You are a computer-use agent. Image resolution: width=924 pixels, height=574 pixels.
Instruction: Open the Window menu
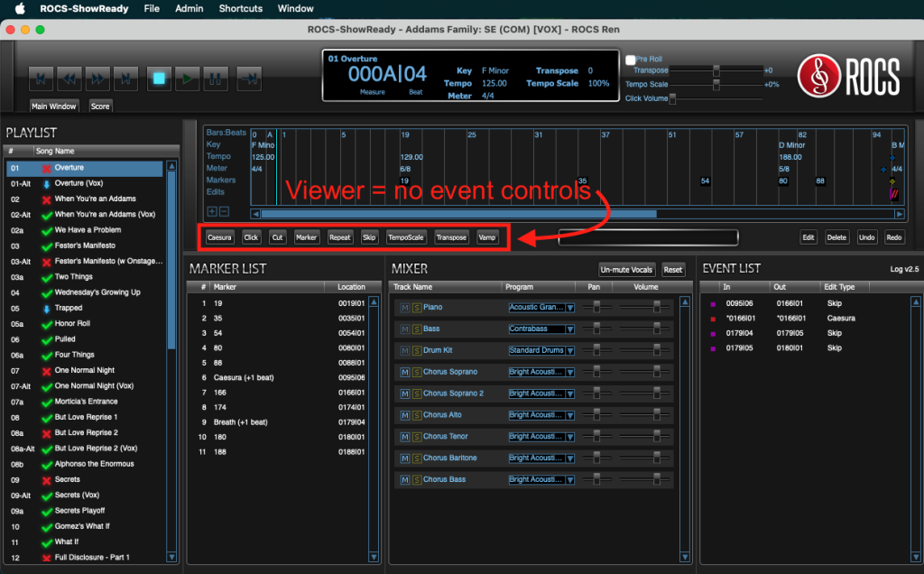coord(295,8)
